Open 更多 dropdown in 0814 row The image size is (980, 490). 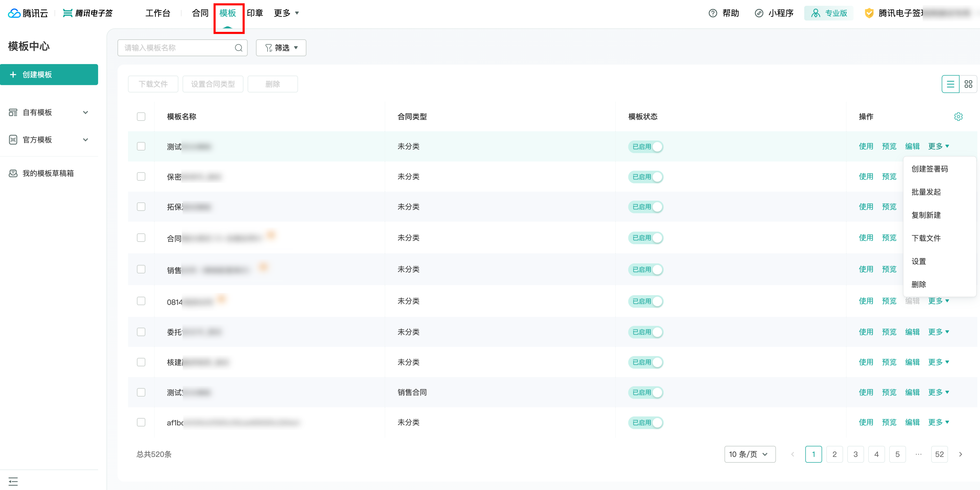click(x=939, y=301)
